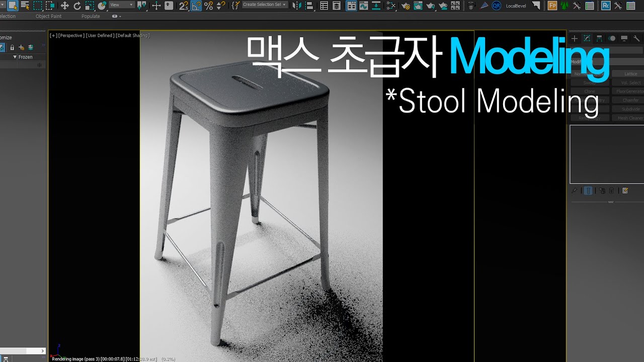Open the [+] viewport general menu
The width and height of the screenshot is (644, 362).
pyautogui.click(x=53, y=36)
